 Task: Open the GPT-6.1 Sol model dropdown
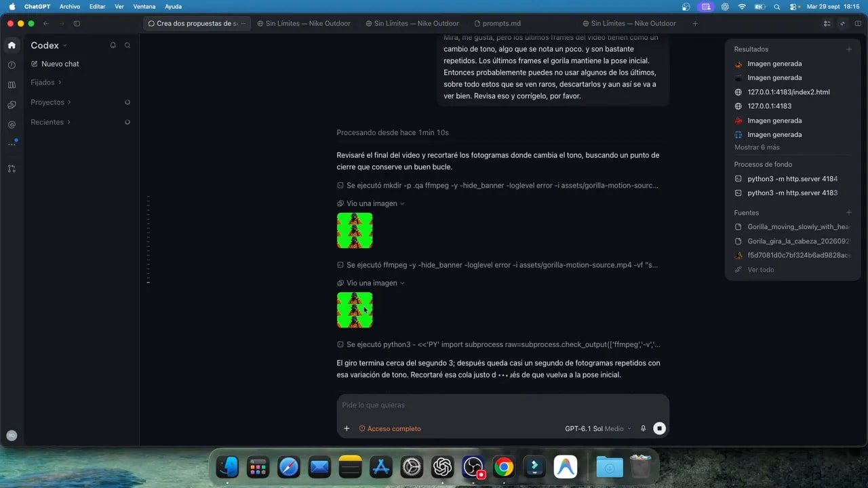597,428
